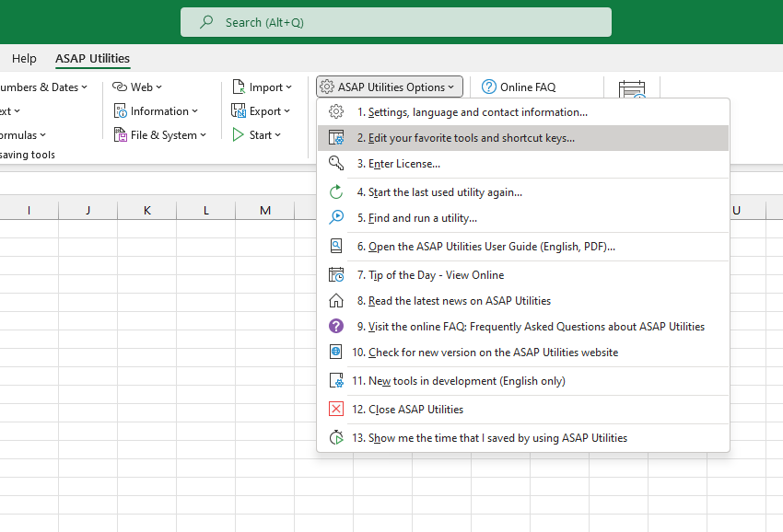
Task: Choose Settings, language and contact information
Action: point(523,111)
